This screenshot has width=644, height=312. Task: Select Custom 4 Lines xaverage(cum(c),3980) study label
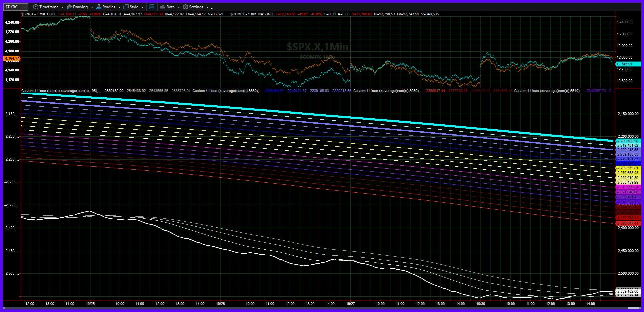click(388, 91)
